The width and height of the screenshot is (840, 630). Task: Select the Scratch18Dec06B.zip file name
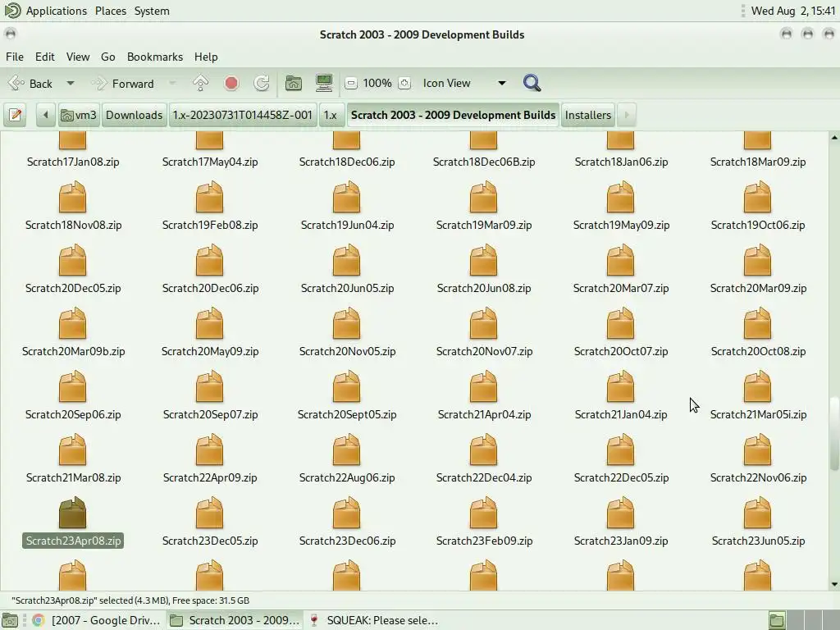tap(484, 162)
